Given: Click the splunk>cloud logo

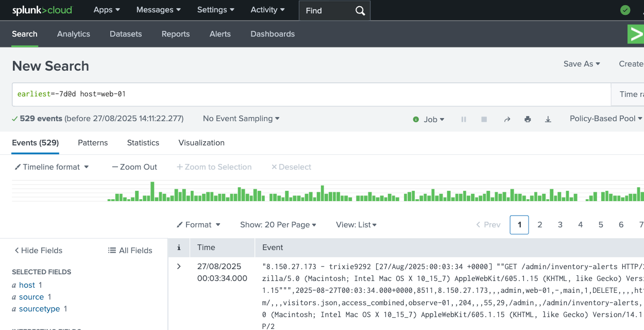Looking at the screenshot, I should (x=42, y=10).
